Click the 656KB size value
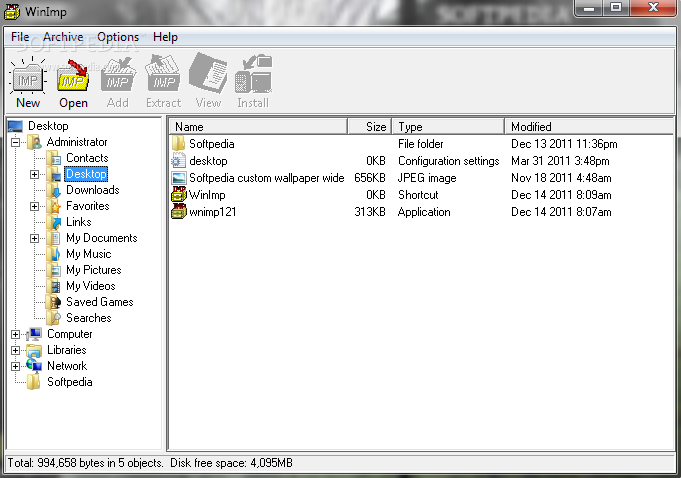 370,178
